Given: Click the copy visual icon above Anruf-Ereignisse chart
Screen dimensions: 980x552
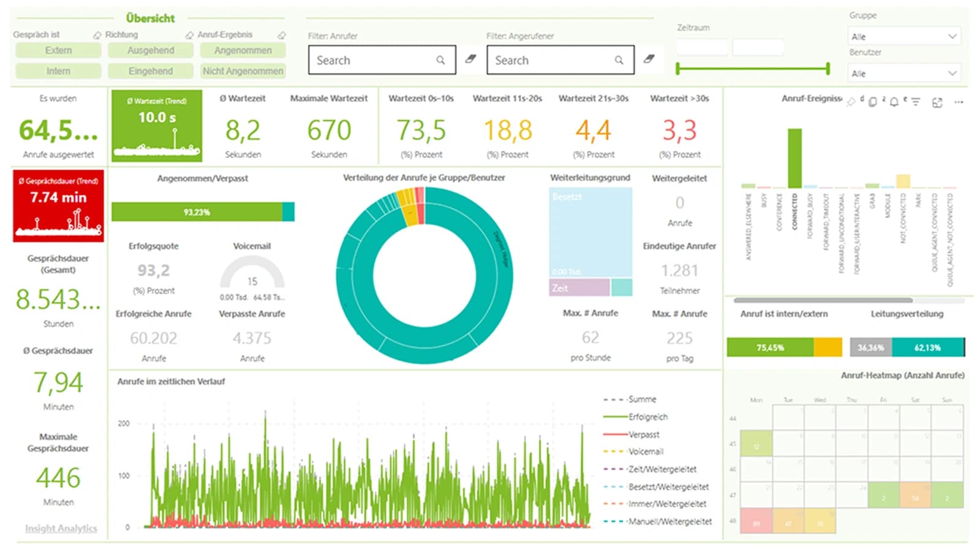Looking at the screenshot, I should click(x=873, y=102).
